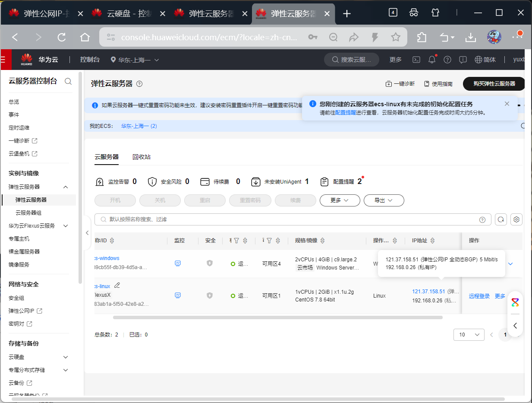
Task: Open 安全组 in the sidebar
Action: click(x=16, y=298)
